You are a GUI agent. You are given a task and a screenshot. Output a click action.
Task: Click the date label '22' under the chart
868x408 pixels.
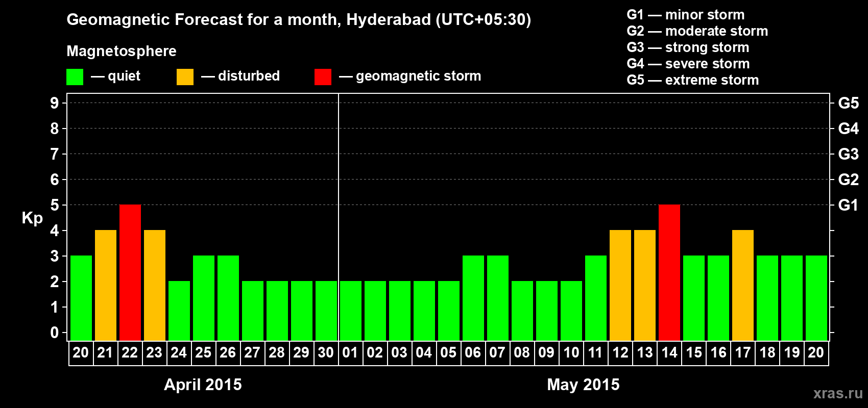click(130, 352)
